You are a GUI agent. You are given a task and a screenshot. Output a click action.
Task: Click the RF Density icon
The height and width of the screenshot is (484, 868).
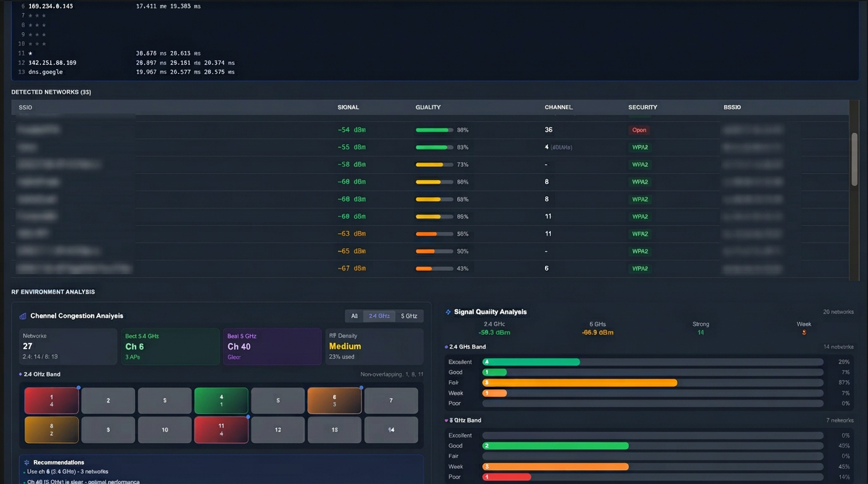(332, 336)
